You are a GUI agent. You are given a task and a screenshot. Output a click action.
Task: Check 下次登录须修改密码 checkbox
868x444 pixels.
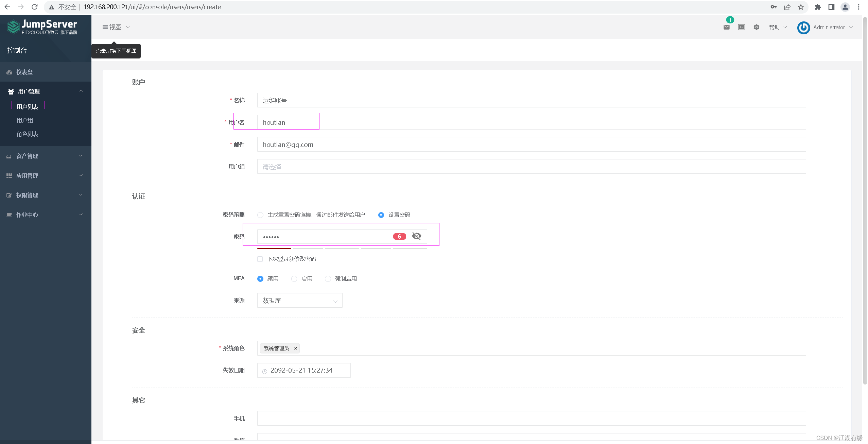[x=260, y=259]
